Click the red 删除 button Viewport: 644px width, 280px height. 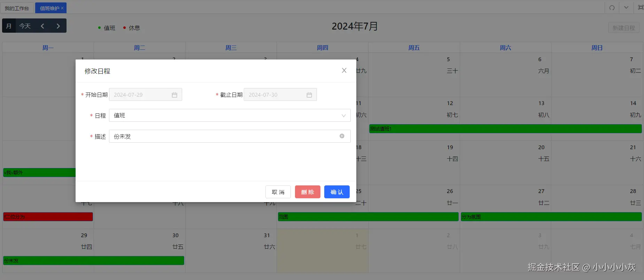coord(308,192)
